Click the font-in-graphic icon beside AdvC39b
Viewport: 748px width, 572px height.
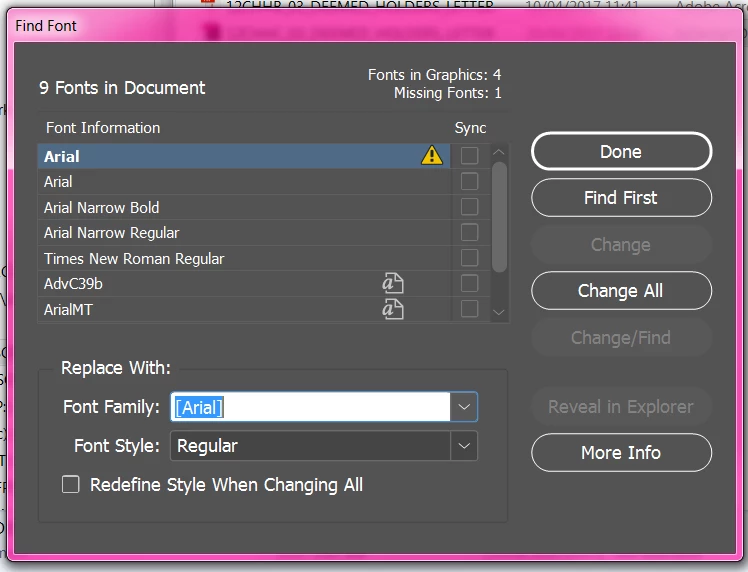pos(393,283)
